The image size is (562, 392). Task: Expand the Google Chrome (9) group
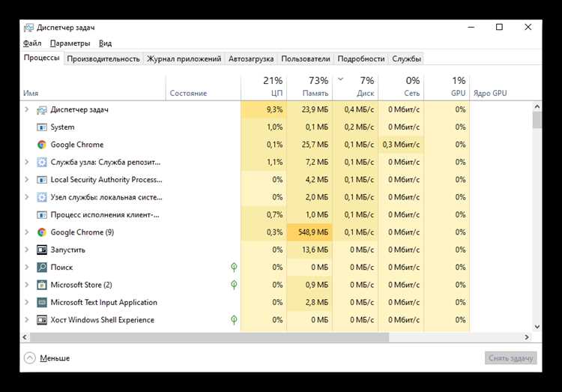26,232
